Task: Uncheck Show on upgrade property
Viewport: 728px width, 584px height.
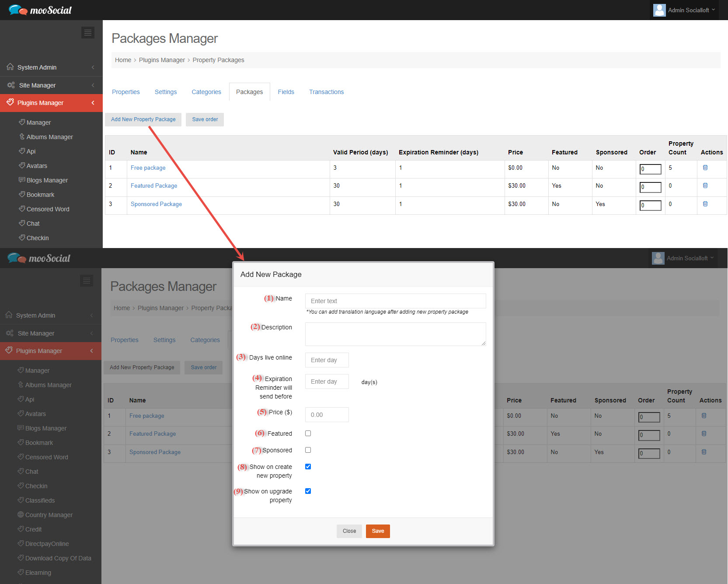Action: point(308,491)
